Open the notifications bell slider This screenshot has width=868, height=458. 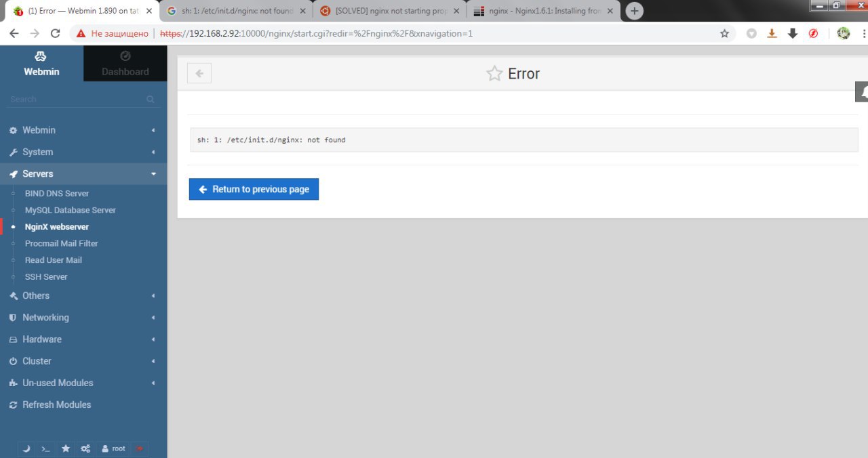click(862, 91)
